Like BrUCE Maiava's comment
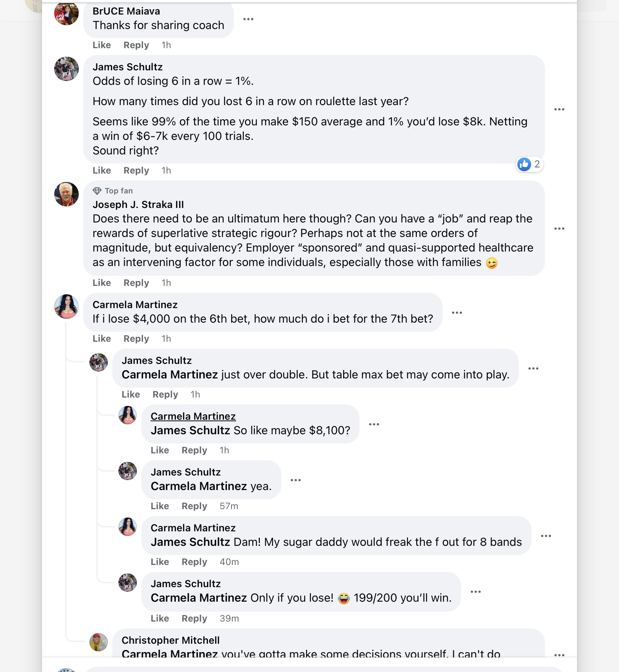Image resolution: width=619 pixels, height=672 pixels. [102, 45]
